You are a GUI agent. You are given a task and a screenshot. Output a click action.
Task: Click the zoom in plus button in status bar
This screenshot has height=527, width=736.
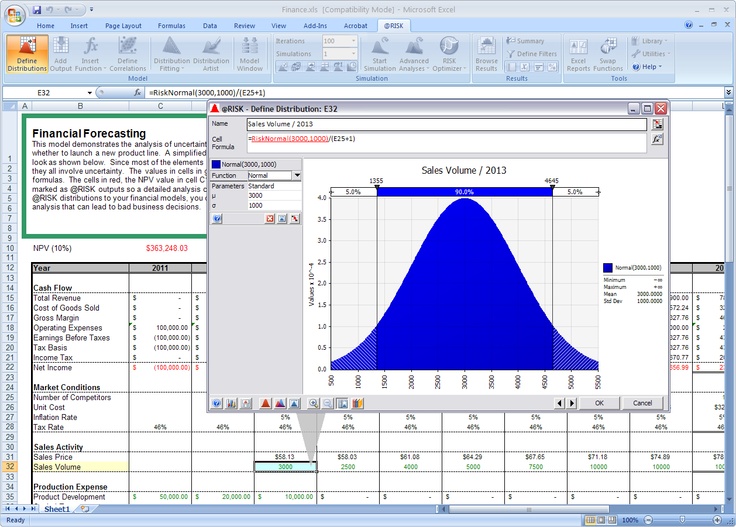717,520
